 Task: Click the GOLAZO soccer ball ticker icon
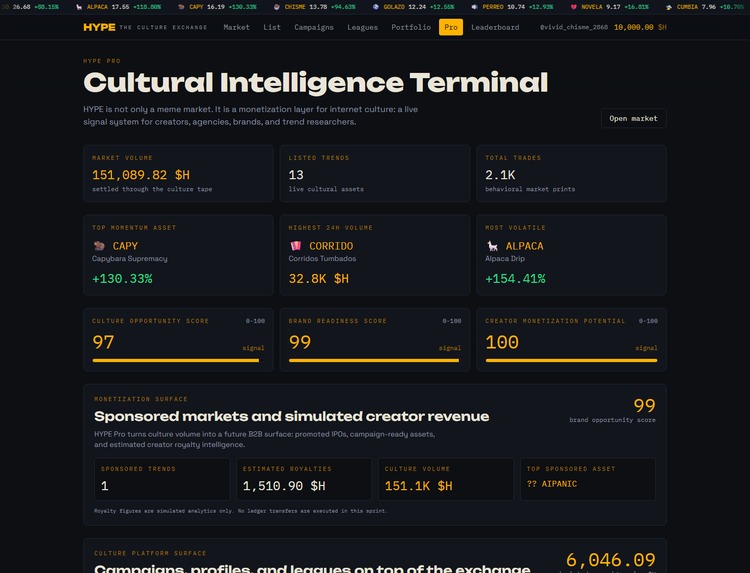coord(375,7)
